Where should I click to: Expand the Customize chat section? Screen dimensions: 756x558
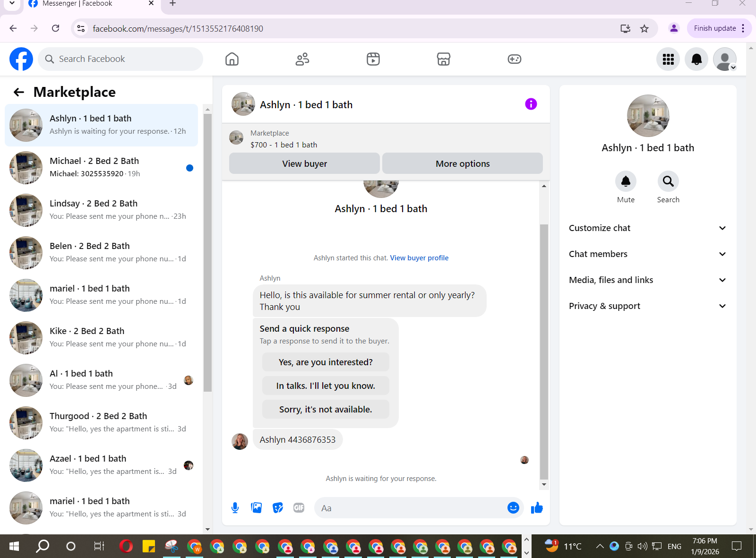pos(647,228)
